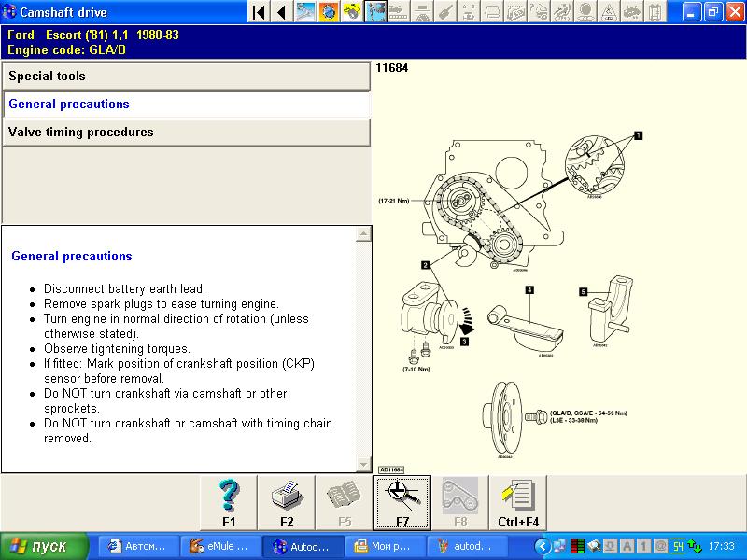The image size is (747, 560).
Task: Open help with the F1 question mark
Action: [229, 503]
